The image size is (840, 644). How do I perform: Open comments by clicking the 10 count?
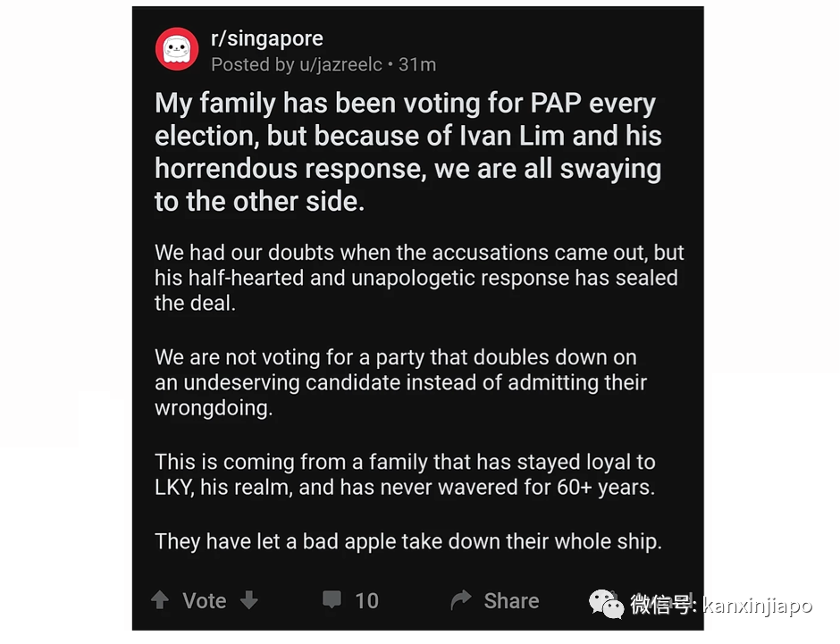367,600
